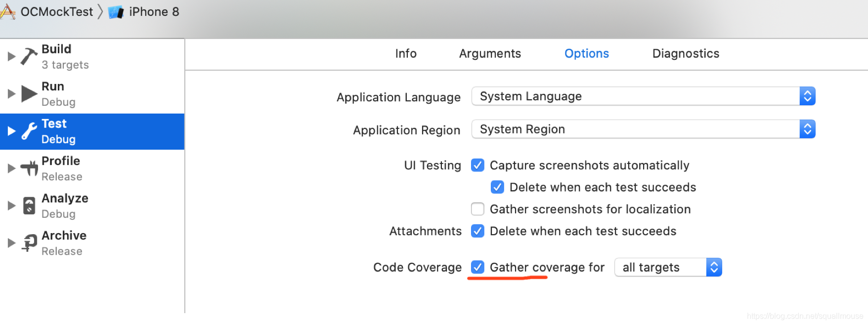Select the Archive Release scheme action
This screenshot has width=868, height=325.
click(x=64, y=243)
